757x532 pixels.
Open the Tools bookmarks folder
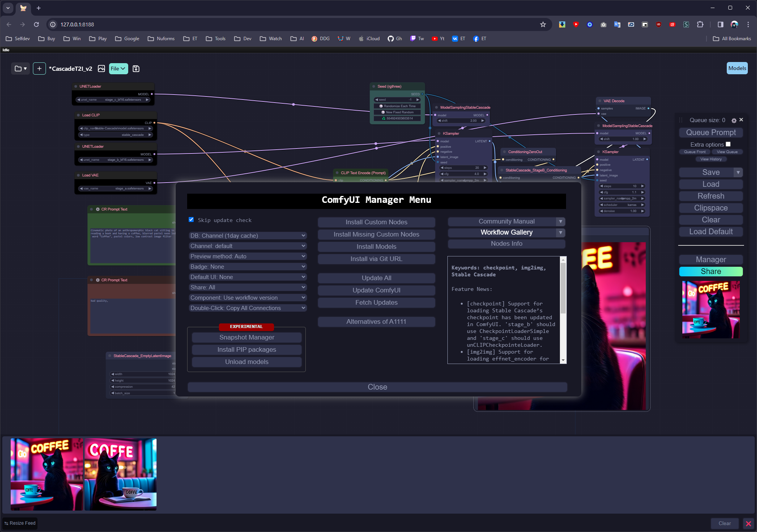pos(216,39)
